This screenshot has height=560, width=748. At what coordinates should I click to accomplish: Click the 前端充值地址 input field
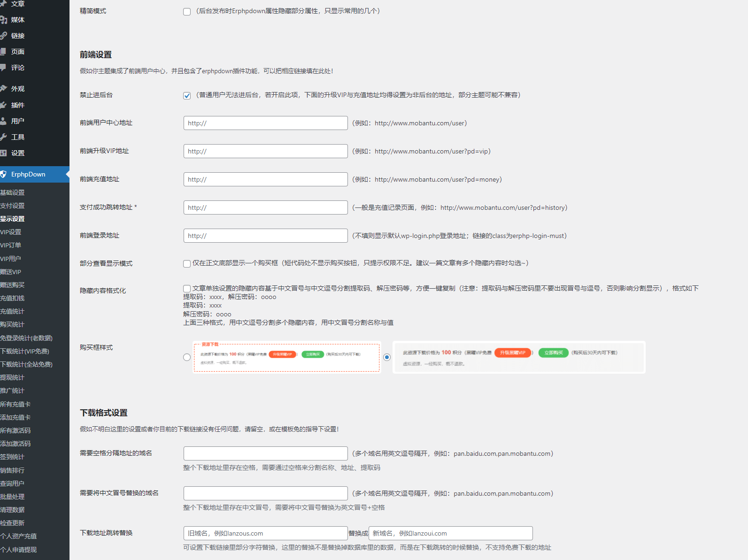[x=266, y=179]
